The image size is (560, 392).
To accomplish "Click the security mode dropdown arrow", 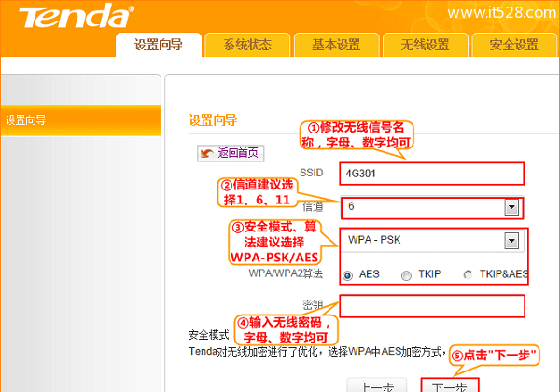I will [511, 241].
